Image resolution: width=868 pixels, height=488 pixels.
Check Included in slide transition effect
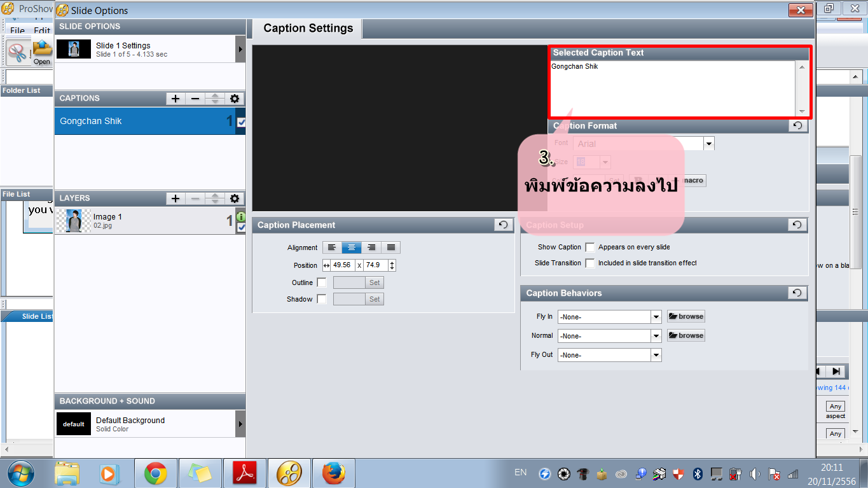coord(590,263)
